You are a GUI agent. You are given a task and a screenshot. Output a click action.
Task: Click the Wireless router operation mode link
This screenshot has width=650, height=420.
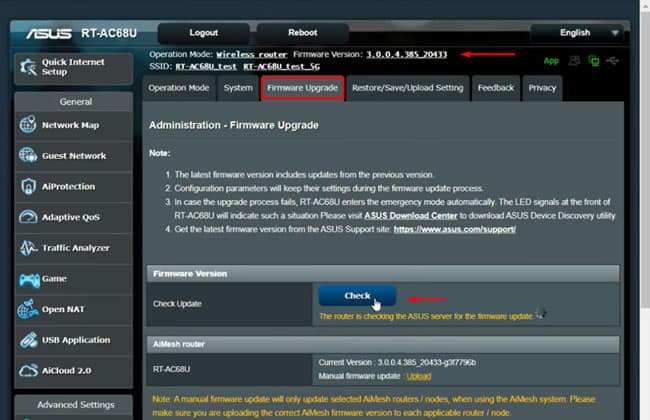click(252, 54)
